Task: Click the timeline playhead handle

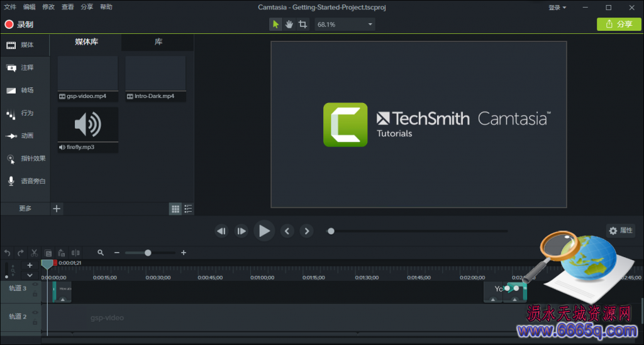Action: coord(47,264)
